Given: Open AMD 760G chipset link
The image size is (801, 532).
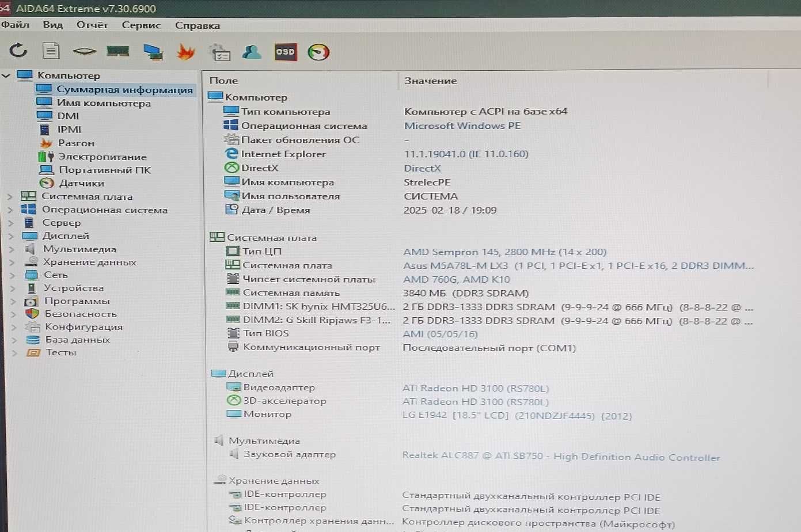Looking at the screenshot, I should point(457,279).
